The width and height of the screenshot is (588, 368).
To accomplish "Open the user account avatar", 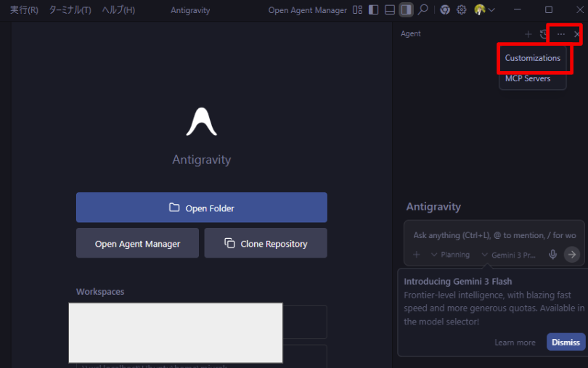I will 480,9.
